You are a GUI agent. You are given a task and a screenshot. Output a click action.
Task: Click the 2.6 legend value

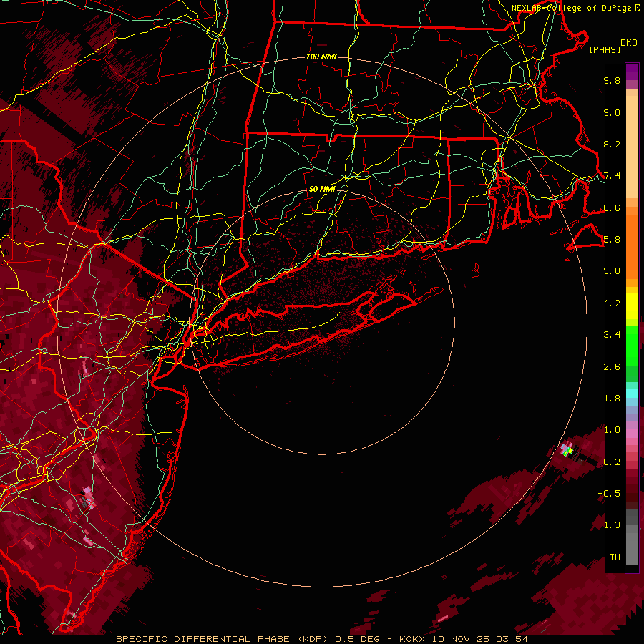[612, 367]
